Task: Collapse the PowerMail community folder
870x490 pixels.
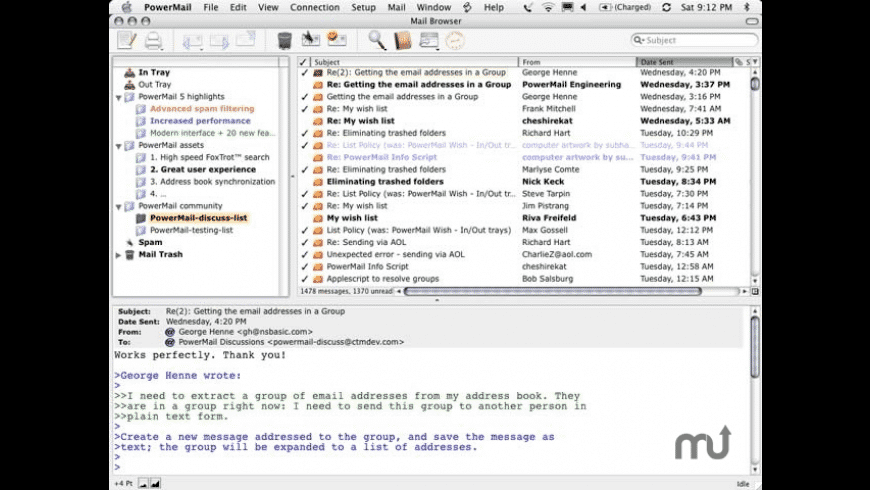Action: [x=119, y=207]
